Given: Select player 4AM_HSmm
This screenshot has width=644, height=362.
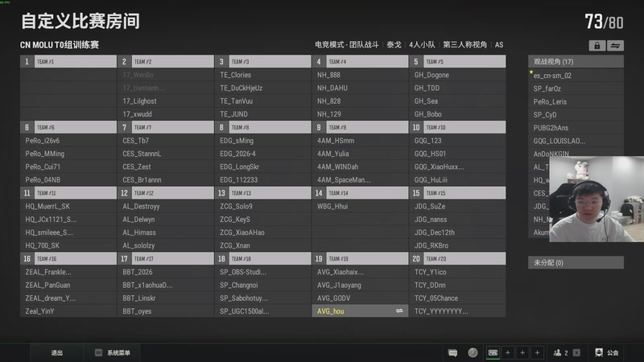Looking at the screenshot, I should [360, 140].
